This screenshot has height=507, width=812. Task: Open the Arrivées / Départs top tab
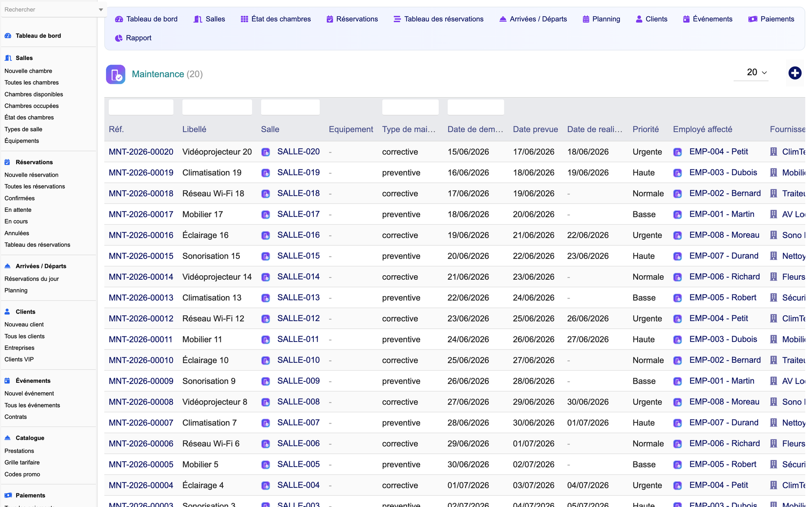point(533,19)
